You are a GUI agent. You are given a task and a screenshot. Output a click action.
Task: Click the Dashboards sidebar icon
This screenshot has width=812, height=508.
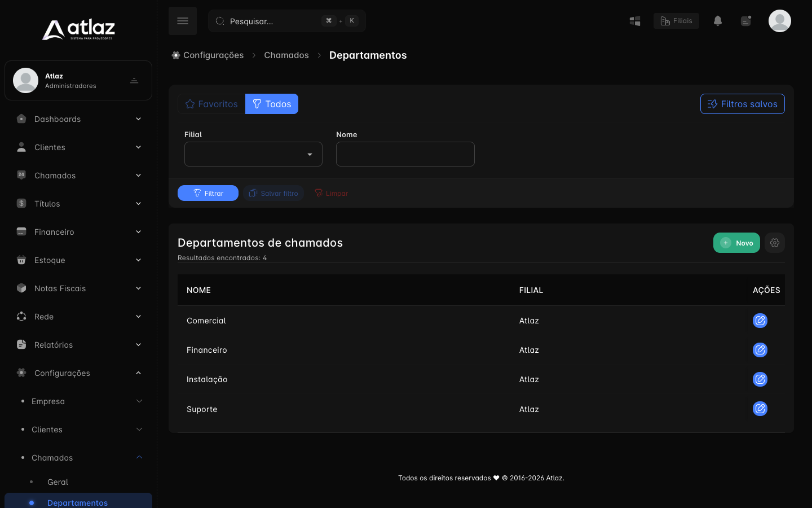[x=21, y=119]
